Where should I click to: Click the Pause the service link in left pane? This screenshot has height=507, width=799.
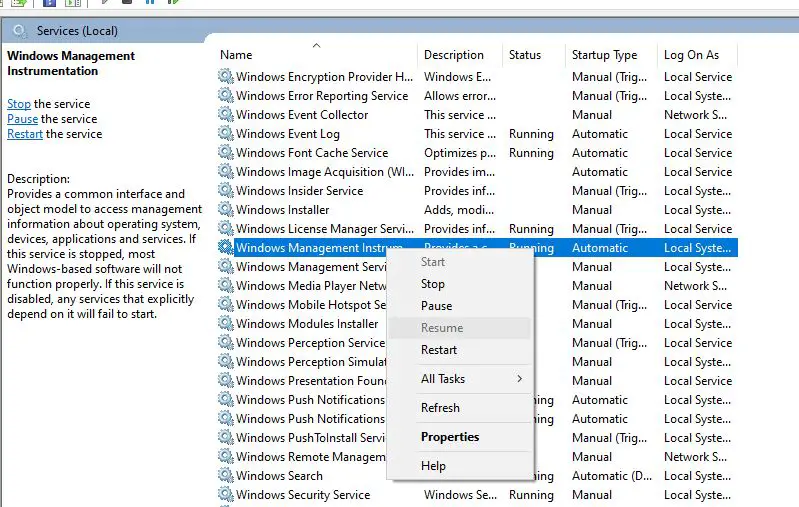point(22,119)
